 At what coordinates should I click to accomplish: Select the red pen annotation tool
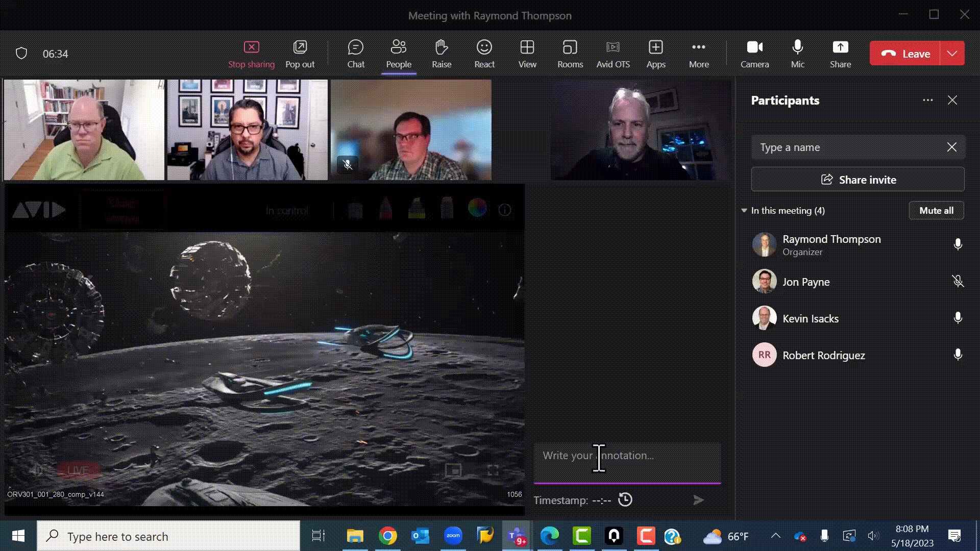[386, 209]
